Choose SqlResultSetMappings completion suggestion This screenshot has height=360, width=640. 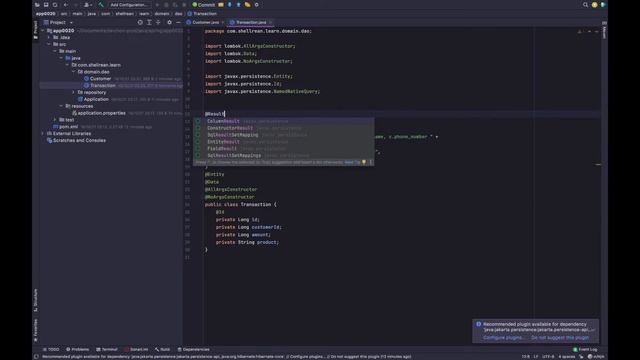tap(283, 156)
